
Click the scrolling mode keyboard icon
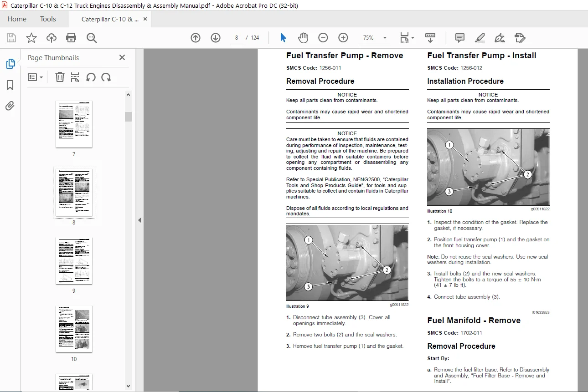click(x=430, y=38)
